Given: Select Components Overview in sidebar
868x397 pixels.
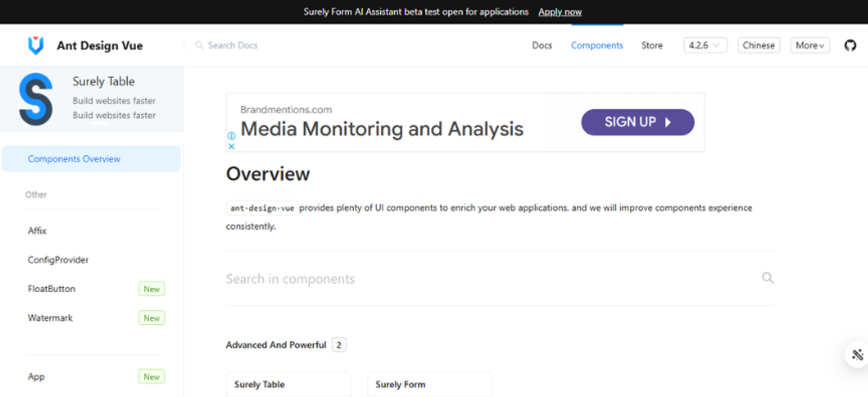Looking at the screenshot, I should click(x=91, y=159).
